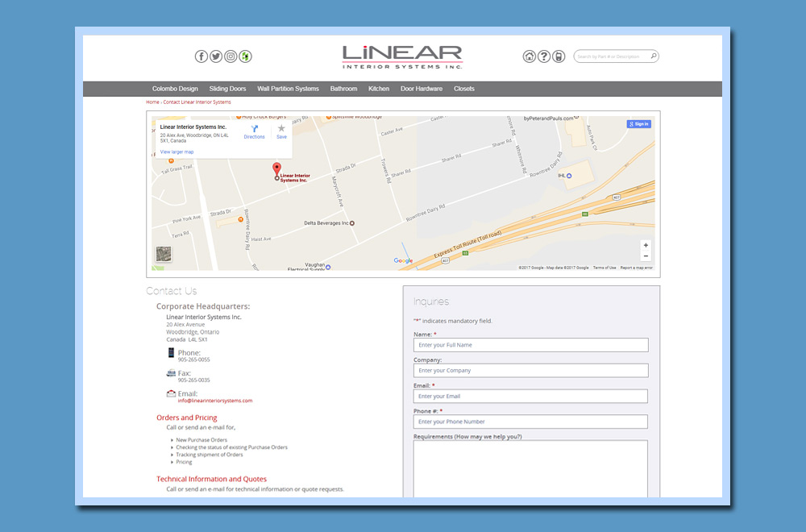Screen dimensions: 806x532
Task: Click the Technical Information and Quotes heading
Action: pyautogui.click(x=211, y=479)
